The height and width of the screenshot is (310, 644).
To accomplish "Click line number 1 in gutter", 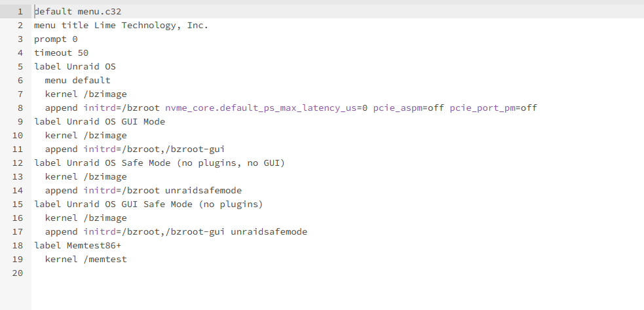I will pyautogui.click(x=20, y=12).
